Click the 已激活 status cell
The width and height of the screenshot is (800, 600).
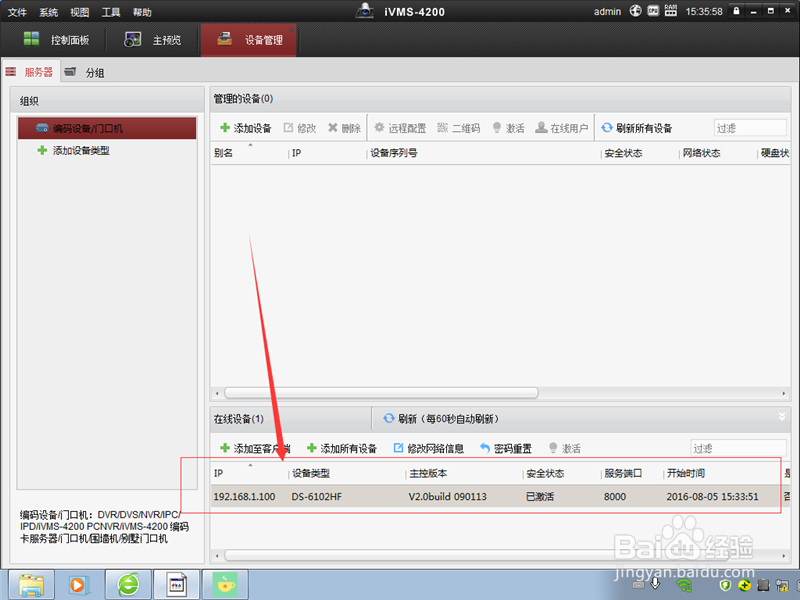click(x=540, y=496)
